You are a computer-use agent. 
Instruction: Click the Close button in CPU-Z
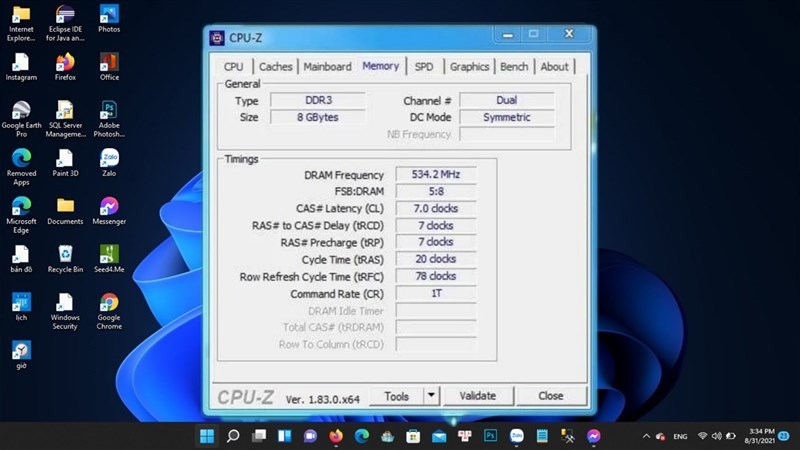click(551, 396)
